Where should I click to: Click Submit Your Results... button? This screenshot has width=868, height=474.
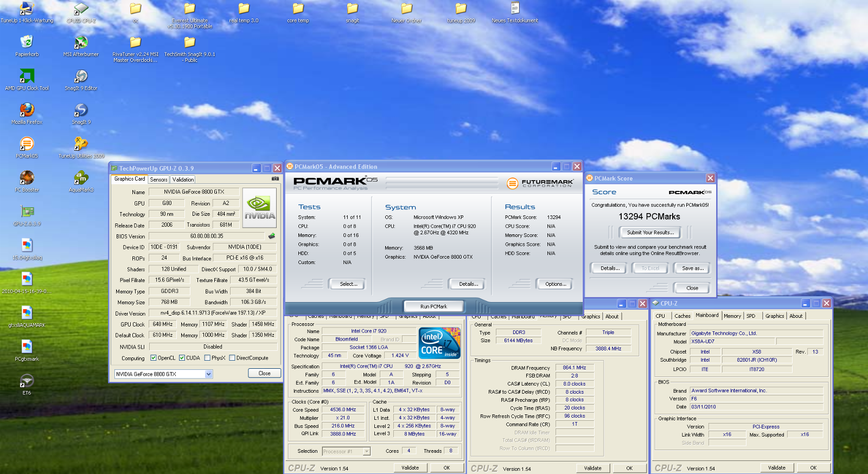coord(650,232)
